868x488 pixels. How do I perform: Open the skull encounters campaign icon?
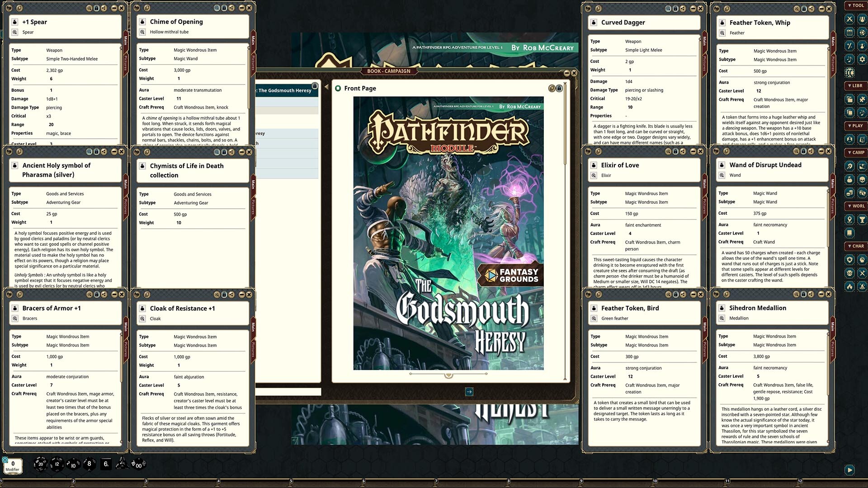tap(862, 179)
